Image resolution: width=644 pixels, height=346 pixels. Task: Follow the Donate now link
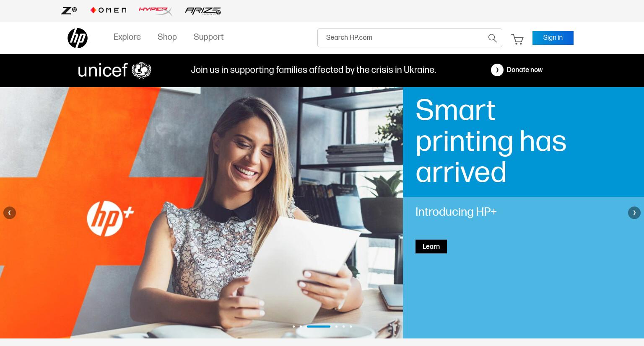[x=525, y=70]
